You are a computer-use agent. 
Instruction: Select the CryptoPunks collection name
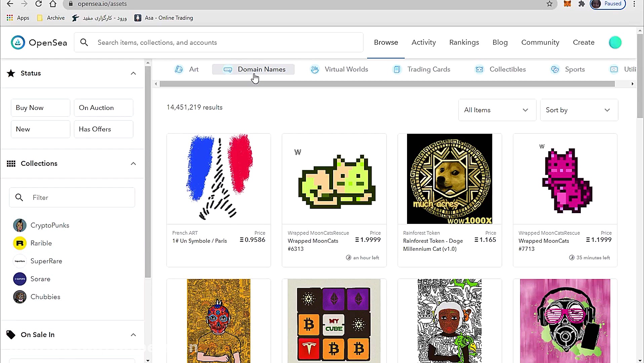tap(50, 225)
